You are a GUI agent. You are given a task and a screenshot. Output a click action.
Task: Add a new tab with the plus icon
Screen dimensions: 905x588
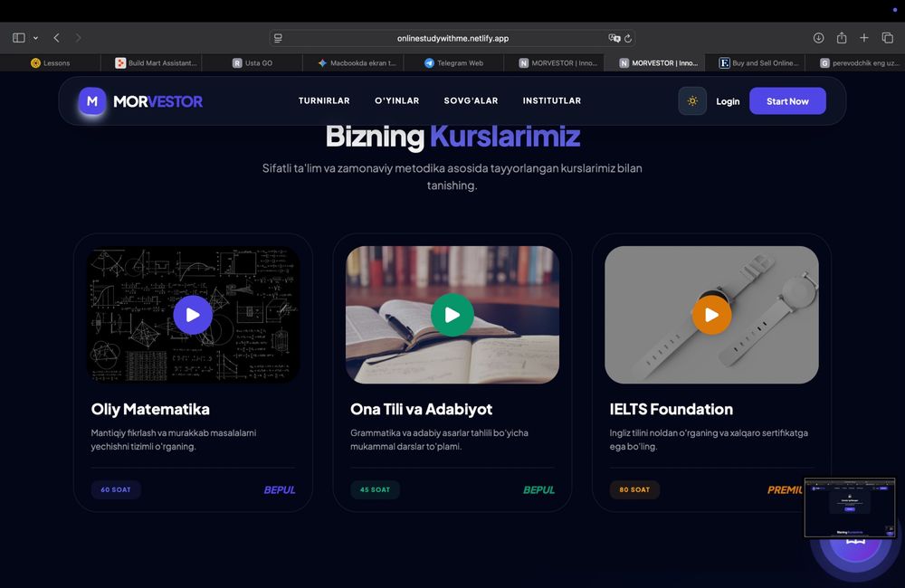(x=864, y=37)
